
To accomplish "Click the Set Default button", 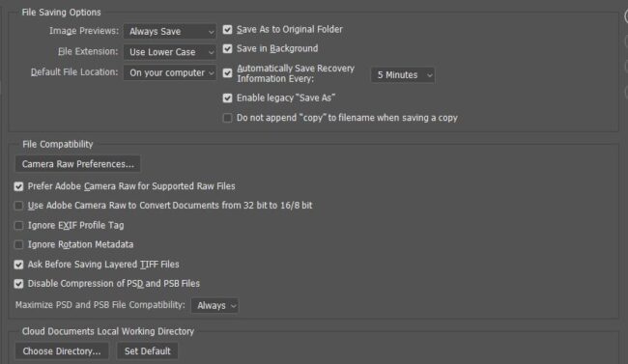I will [x=148, y=351].
